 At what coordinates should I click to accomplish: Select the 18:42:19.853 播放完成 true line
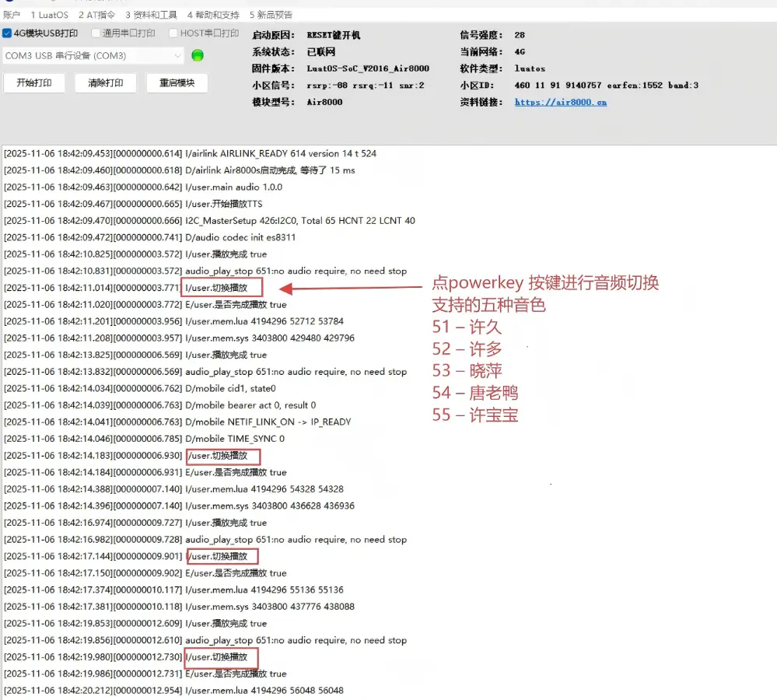(x=135, y=624)
